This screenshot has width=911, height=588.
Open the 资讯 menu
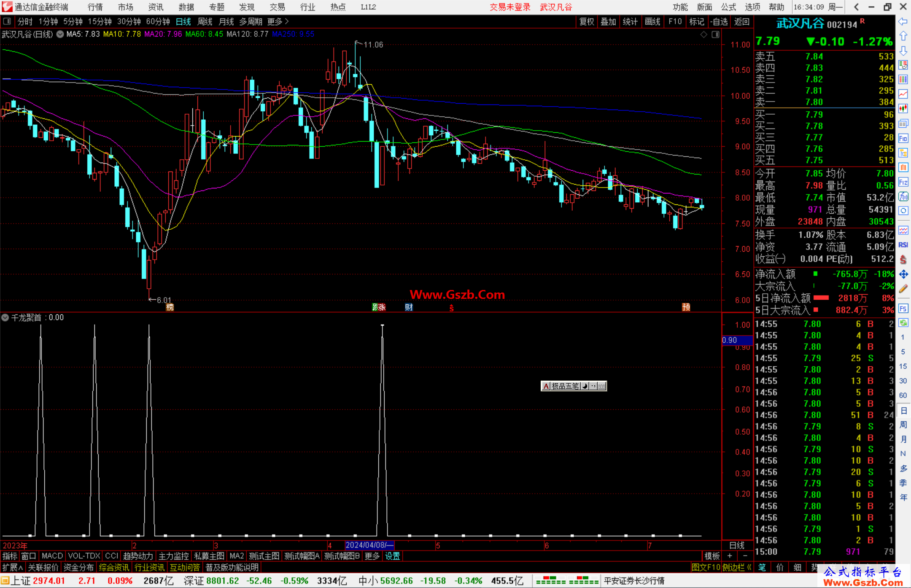click(156, 7)
